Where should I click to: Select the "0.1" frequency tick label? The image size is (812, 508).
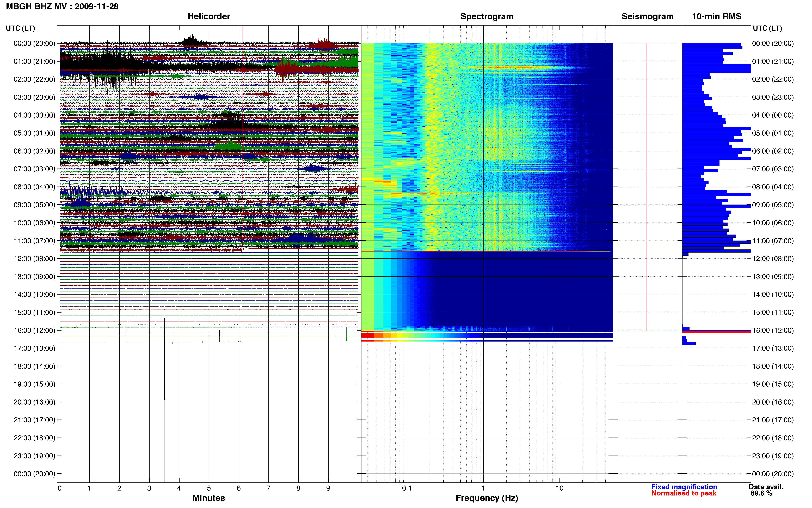(407, 488)
